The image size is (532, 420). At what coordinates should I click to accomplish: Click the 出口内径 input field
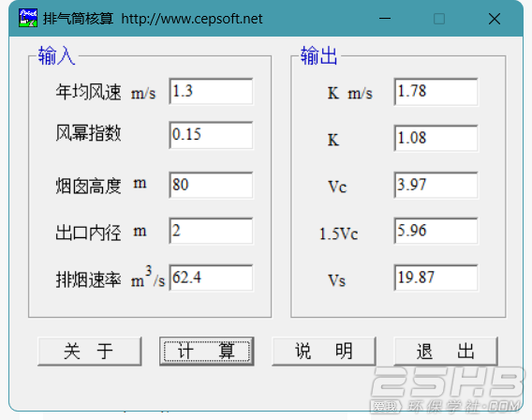(x=211, y=231)
